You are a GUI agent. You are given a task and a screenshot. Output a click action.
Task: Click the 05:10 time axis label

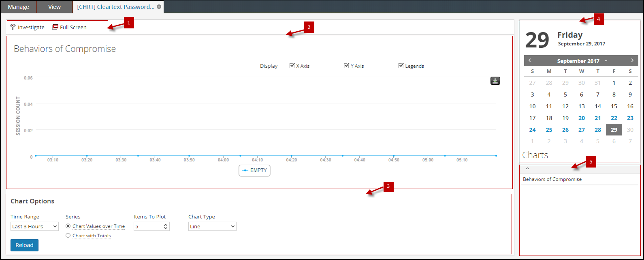[462, 160]
